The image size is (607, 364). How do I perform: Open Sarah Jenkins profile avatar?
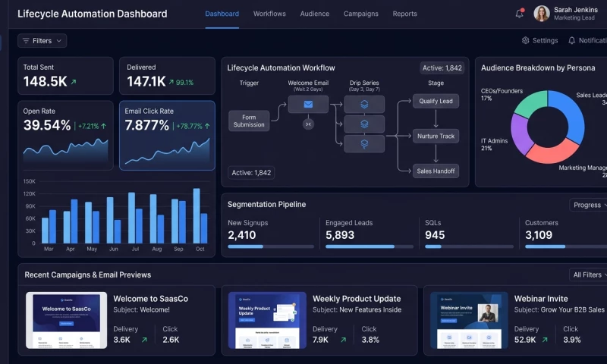point(542,14)
